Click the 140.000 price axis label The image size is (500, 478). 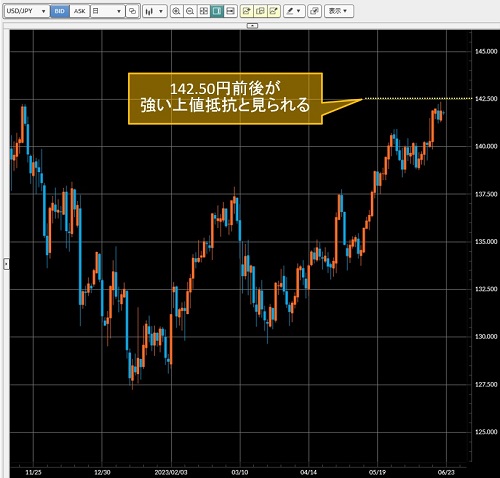point(486,146)
